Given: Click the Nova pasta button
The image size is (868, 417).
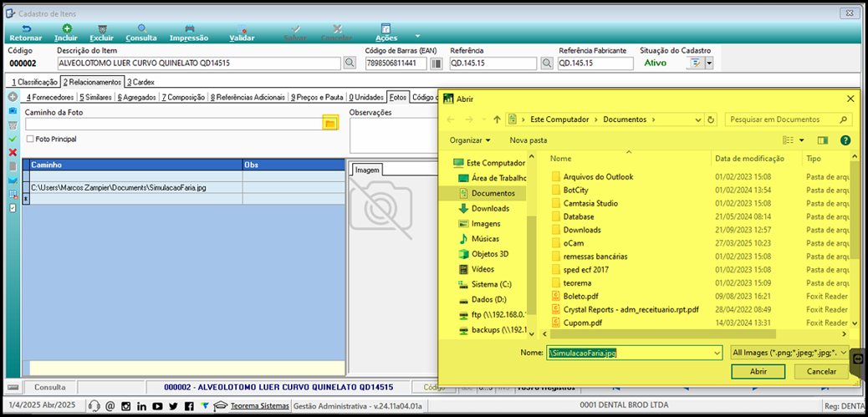Looking at the screenshot, I should point(528,140).
